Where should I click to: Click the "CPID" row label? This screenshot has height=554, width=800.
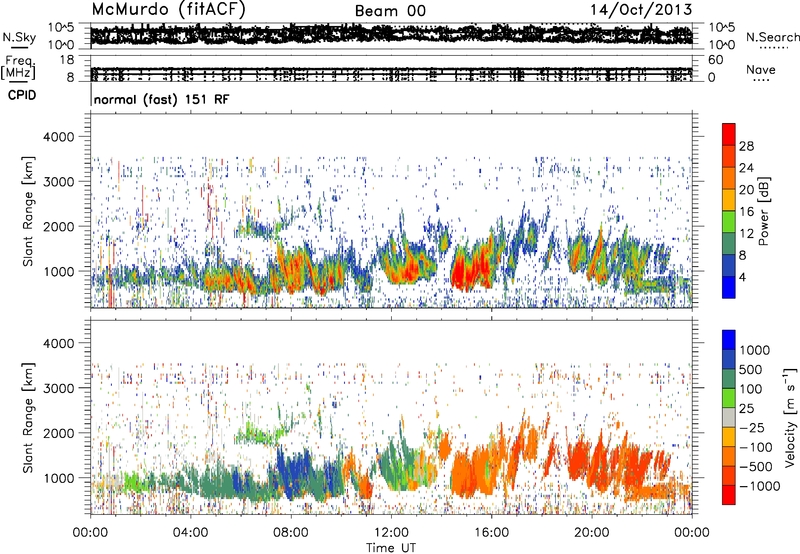tap(22, 95)
